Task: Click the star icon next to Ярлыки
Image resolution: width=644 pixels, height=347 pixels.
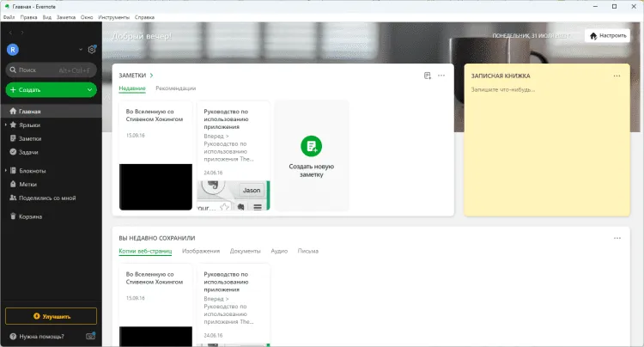Action: [13, 125]
